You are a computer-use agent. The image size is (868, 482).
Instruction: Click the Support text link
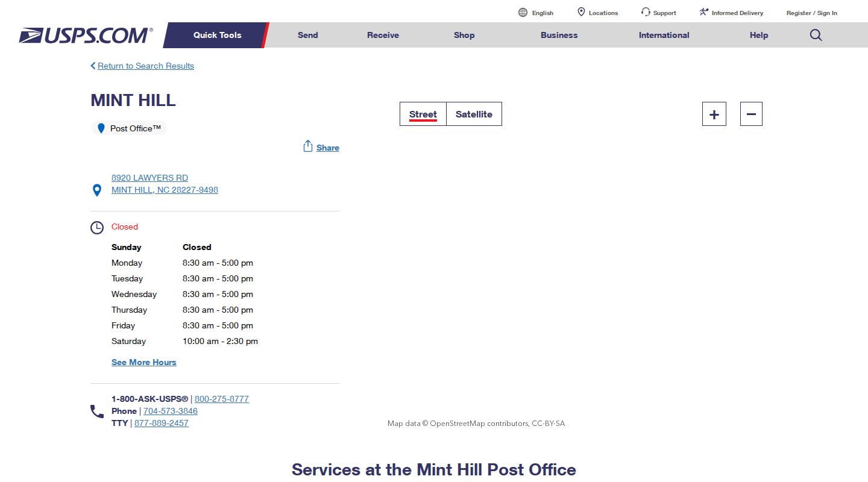(665, 13)
